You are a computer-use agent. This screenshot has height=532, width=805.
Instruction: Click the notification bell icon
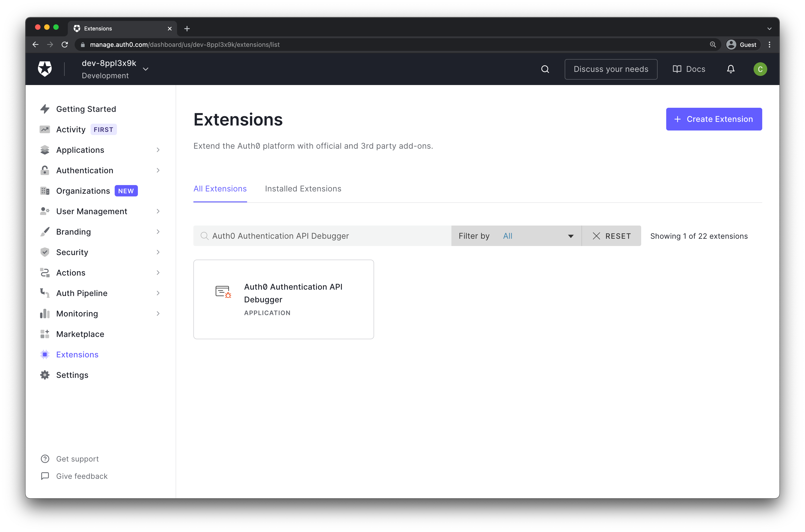[731, 69]
